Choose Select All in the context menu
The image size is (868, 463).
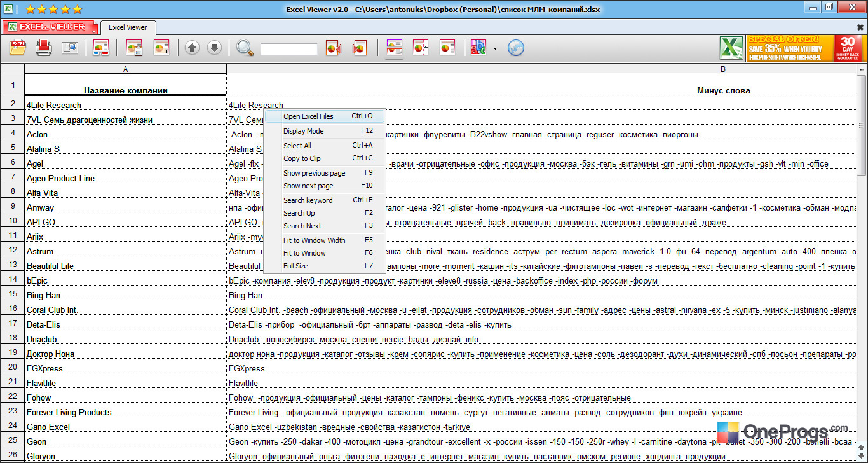pos(325,146)
